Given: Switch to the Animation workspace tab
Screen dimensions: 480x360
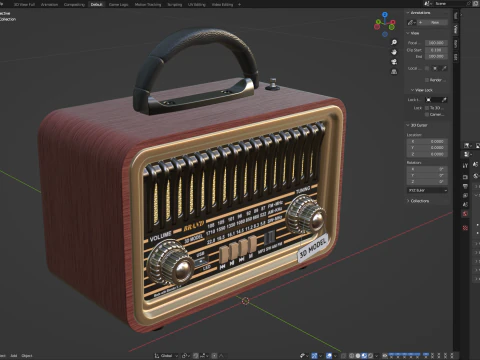Looking at the screenshot, I should tap(49, 4).
